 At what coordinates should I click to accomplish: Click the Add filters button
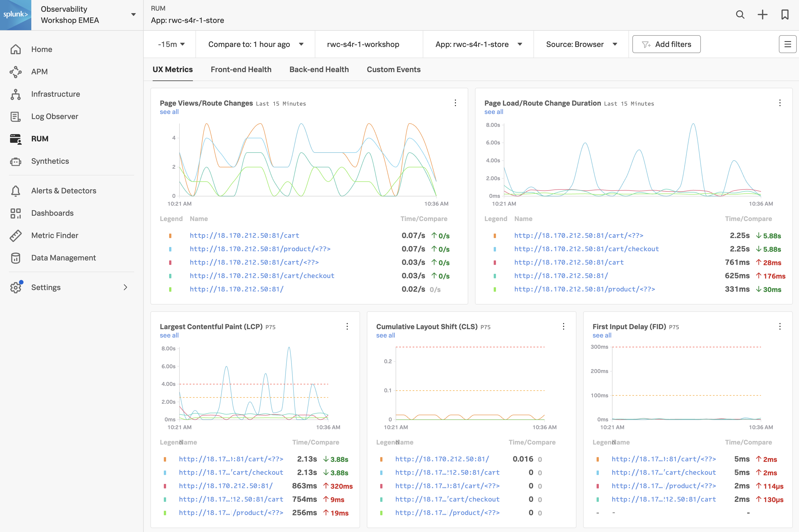click(x=666, y=44)
